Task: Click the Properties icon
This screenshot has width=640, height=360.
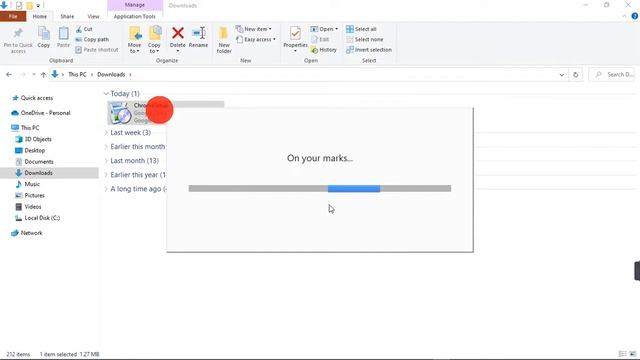Action: tap(295, 33)
